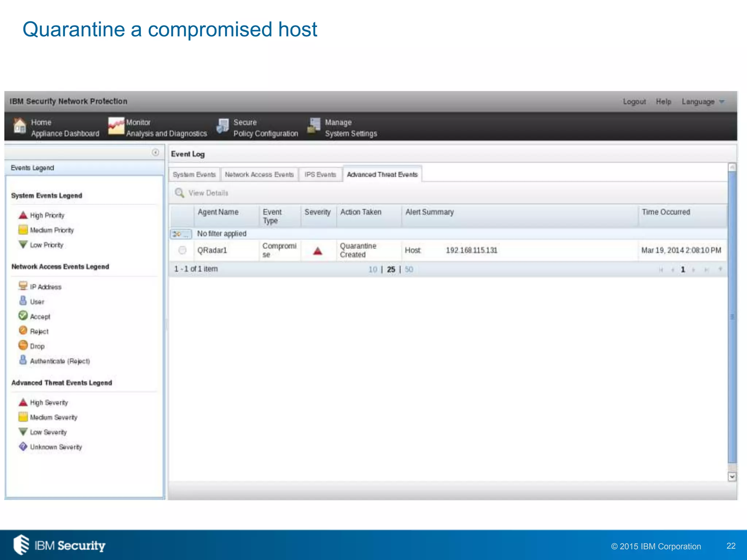Image resolution: width=747 pixels, height=560 pixels.
Task: Sort by Agent Name column header
Action: pyautogui.click(x=226, y=216)
